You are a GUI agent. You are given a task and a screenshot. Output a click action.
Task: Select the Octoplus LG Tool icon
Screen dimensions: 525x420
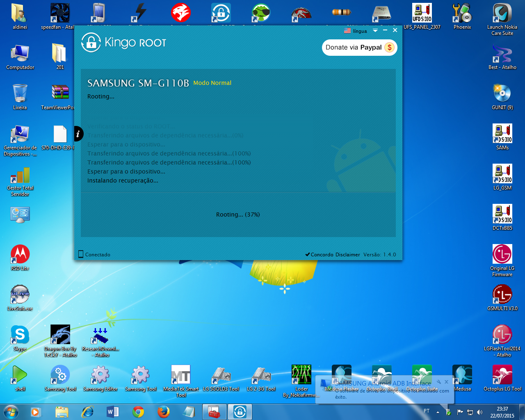point(502,378)
